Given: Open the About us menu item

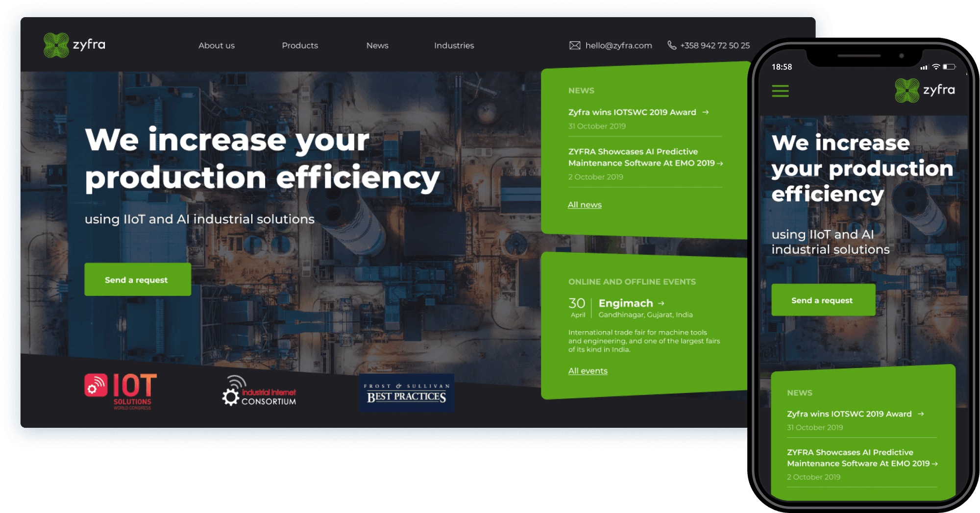Looking at the screenshot, I should click(x=217, y=46).
